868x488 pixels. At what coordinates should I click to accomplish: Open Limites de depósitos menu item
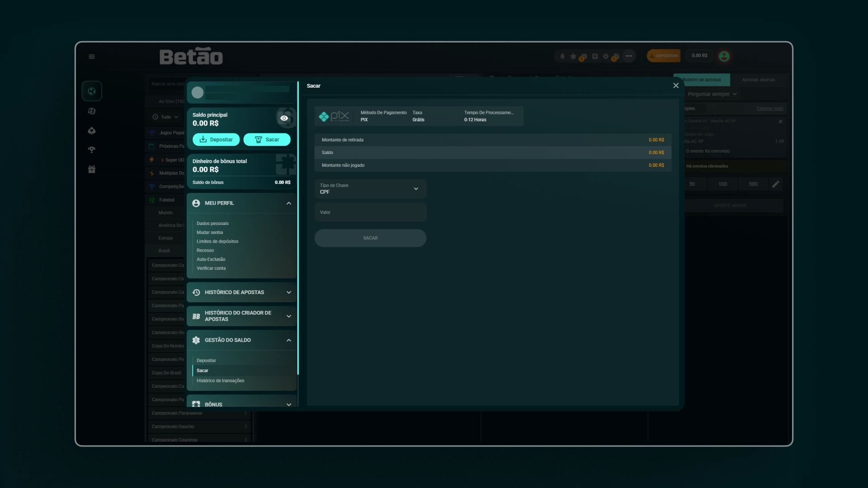[x=217, y=242]
